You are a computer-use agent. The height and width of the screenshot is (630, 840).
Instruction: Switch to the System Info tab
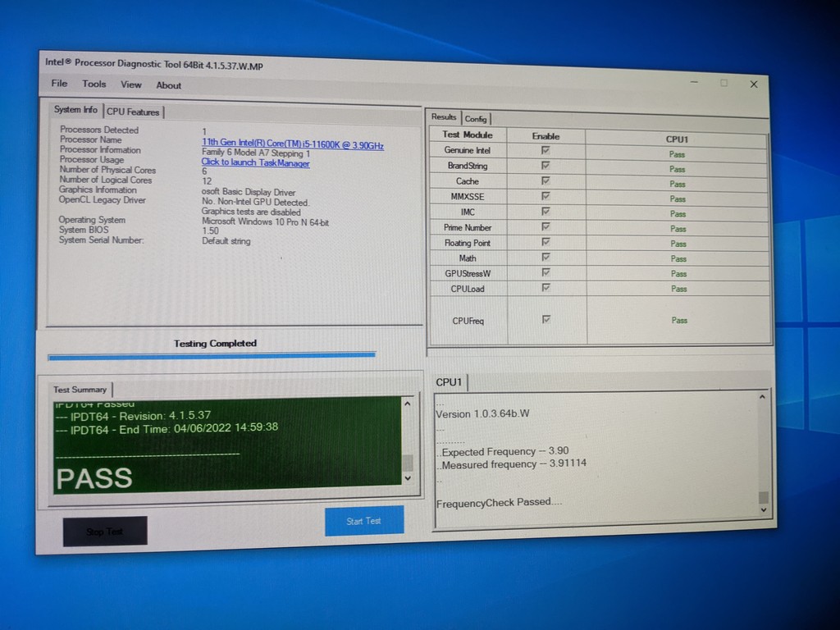(75, 109)
